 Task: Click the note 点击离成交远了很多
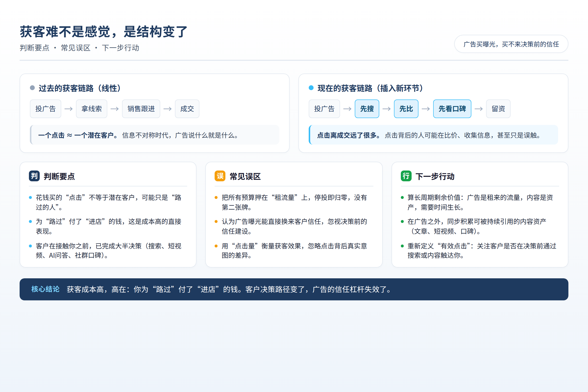433,135
